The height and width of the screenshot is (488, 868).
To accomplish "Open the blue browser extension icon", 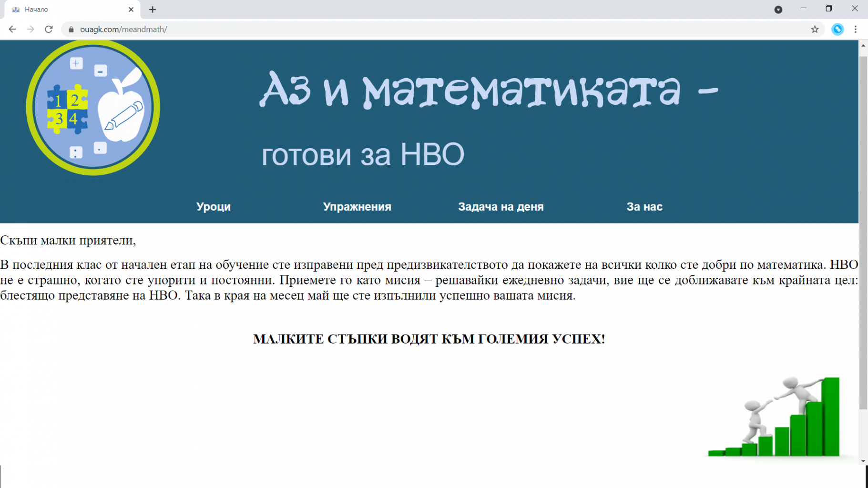I will pyautogui.click(x=837, y=29).
